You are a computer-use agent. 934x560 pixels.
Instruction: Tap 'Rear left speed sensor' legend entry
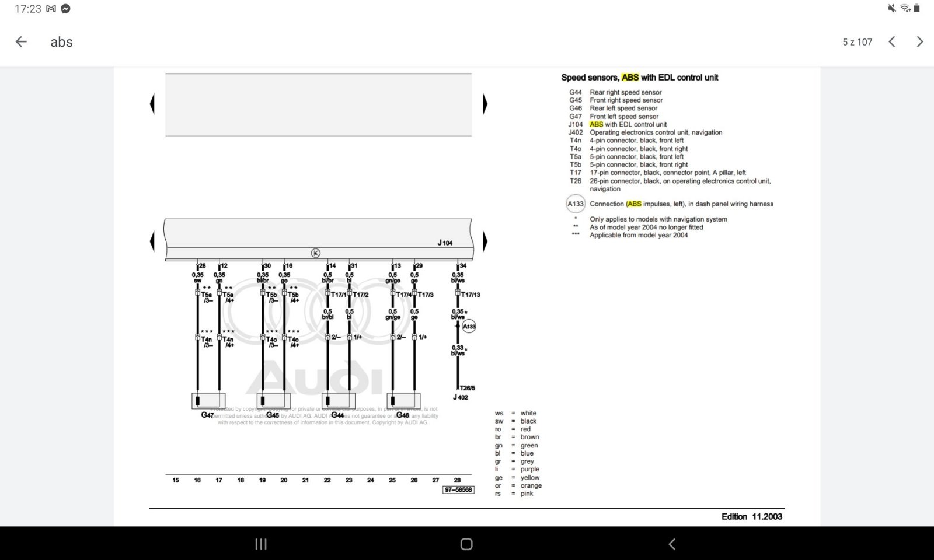click(x=623, y=108)
